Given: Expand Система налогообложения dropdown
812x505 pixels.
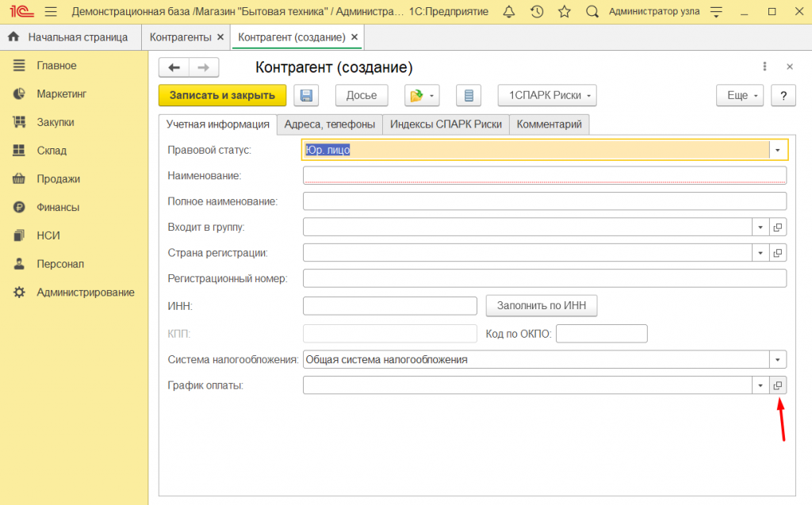Looking at the screenshot, I should [778, 360].
